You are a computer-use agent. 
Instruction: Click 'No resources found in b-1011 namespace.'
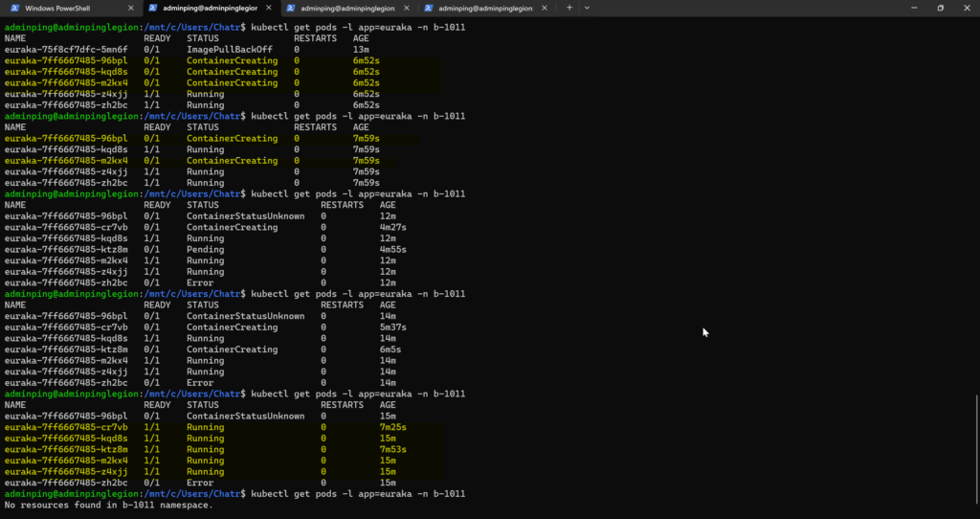(109, 506)
